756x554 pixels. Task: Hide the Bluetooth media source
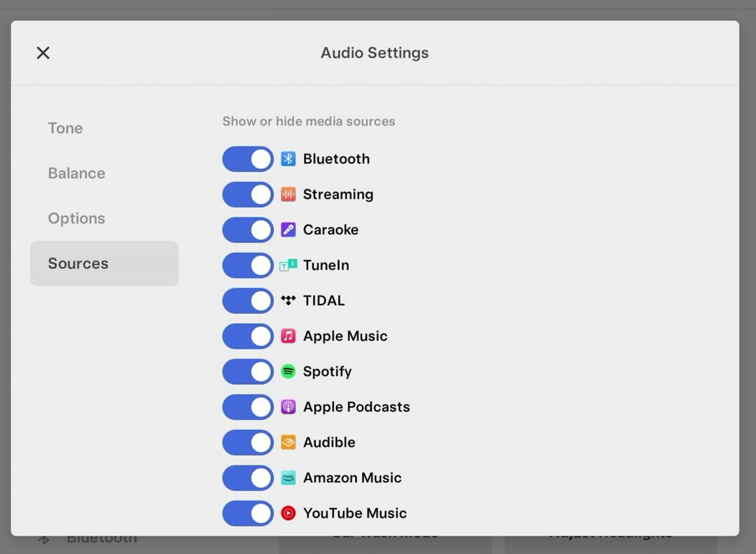point(248,159)
